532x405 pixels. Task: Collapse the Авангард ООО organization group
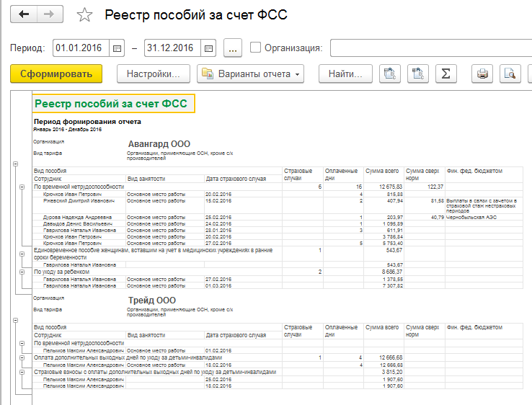(16, 164)
